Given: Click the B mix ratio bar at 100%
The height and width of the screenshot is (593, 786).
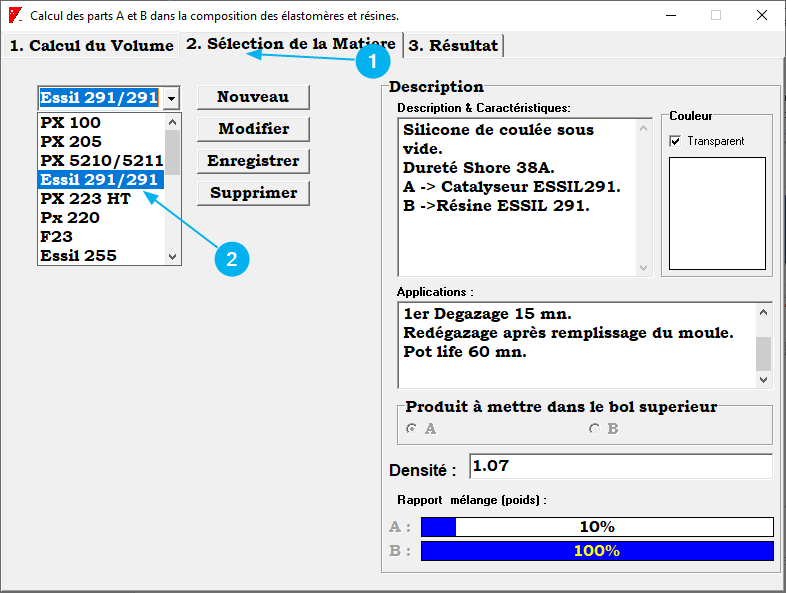Looking at the screenshot, I should pyautogui.click(x=597, y=551).
